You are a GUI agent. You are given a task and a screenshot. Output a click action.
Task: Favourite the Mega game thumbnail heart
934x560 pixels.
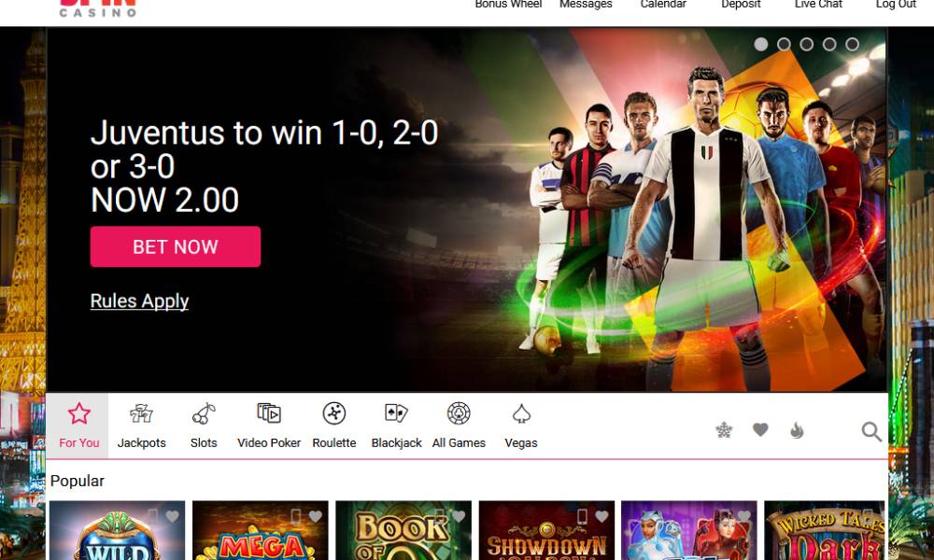pyautogui.click(x=315, y=516)
